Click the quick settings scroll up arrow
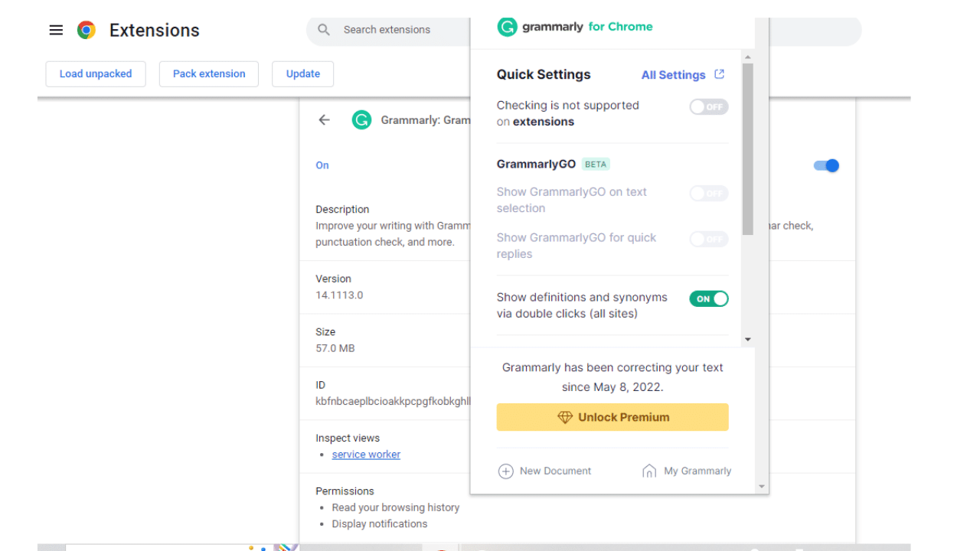Viewport: 980px width, 551px height. [748, 57]
